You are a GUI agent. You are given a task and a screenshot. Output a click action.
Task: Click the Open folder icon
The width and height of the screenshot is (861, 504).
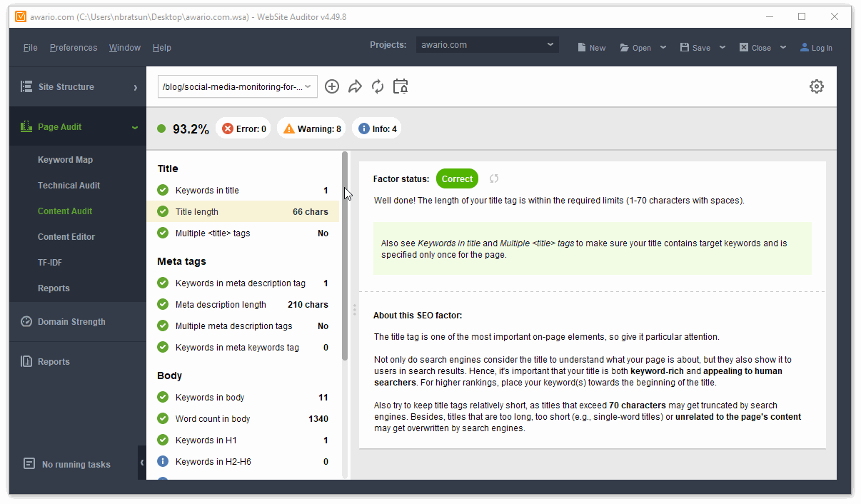click(x=625, y=47)
